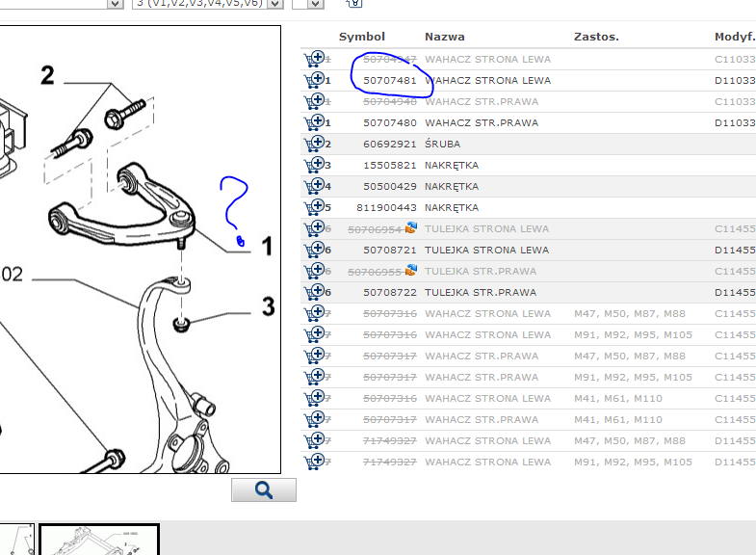Add part 50707480 WAHACZ STR.PRAWA to cart
This screenshot has height=555, width=756.
pyautogui.click(x=313, y=122)
